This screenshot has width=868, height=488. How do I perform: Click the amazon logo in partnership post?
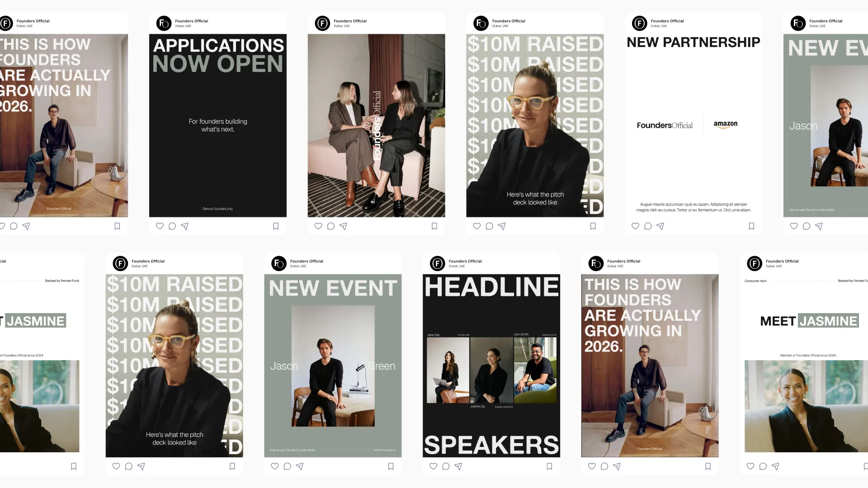click(726, 124)
